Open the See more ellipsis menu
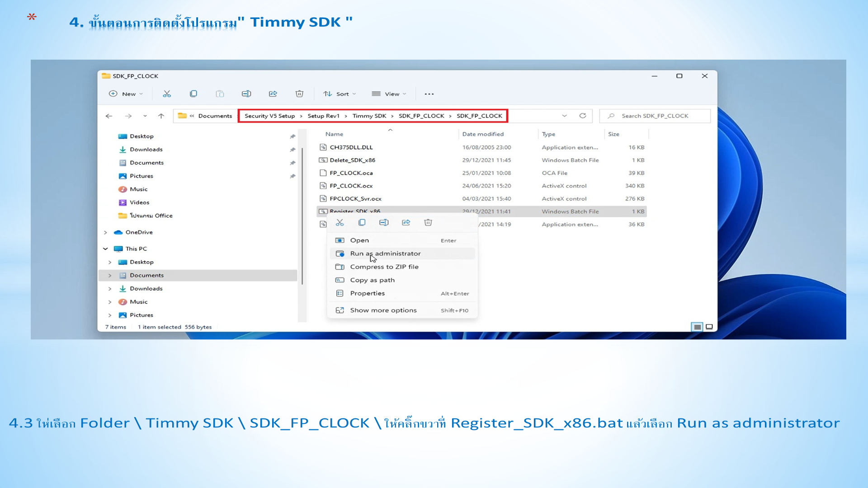 pyautogui.click(x=429, y=94)
